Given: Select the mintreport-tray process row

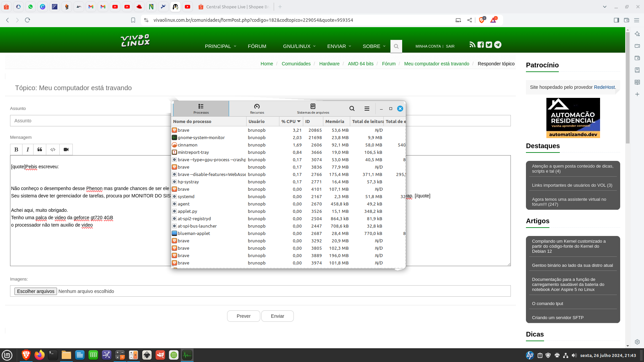Looking at the screenshot, I should (288, 152).
